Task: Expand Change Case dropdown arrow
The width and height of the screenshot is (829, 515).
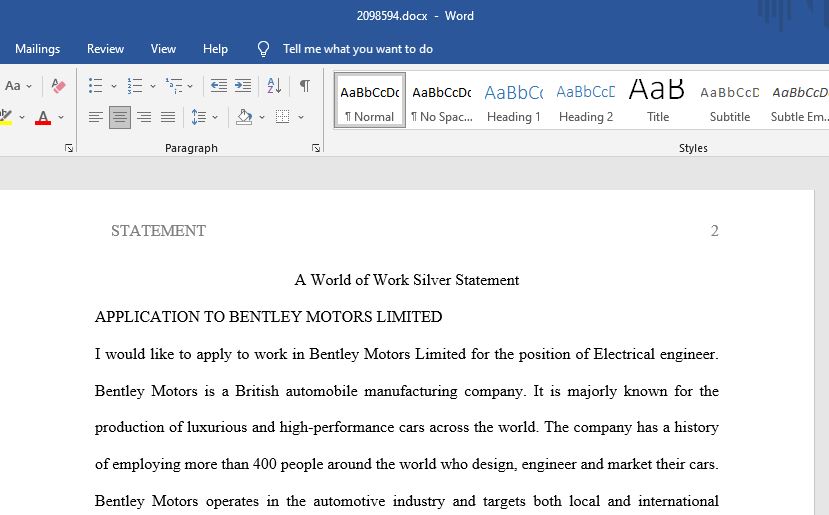Action: click(x=29, y=86)
